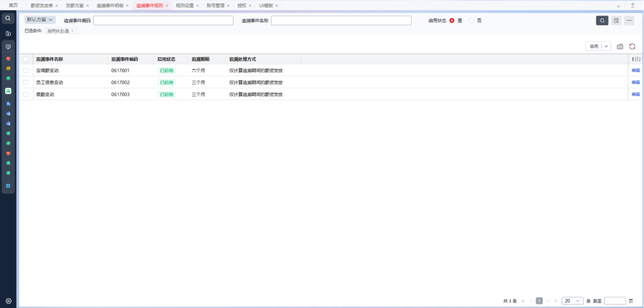The width and height of the screenshot is (644, 308).
Task: Switch to the 规则设置 tab
Action: tap(185, 5)
